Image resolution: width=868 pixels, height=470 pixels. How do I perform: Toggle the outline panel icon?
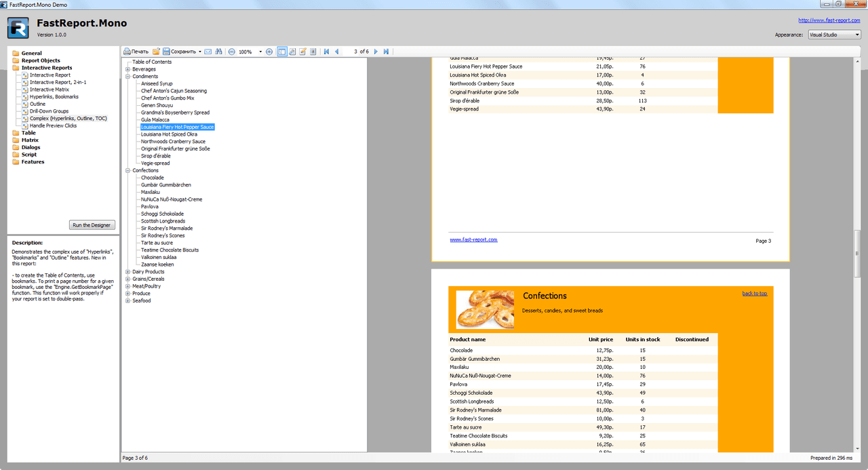pos(282,52)
